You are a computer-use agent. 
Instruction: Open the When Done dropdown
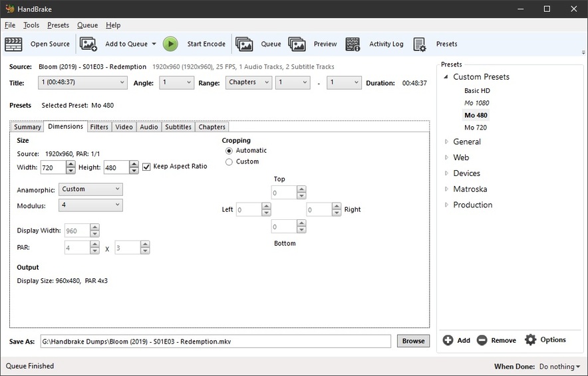pos(560,366)
